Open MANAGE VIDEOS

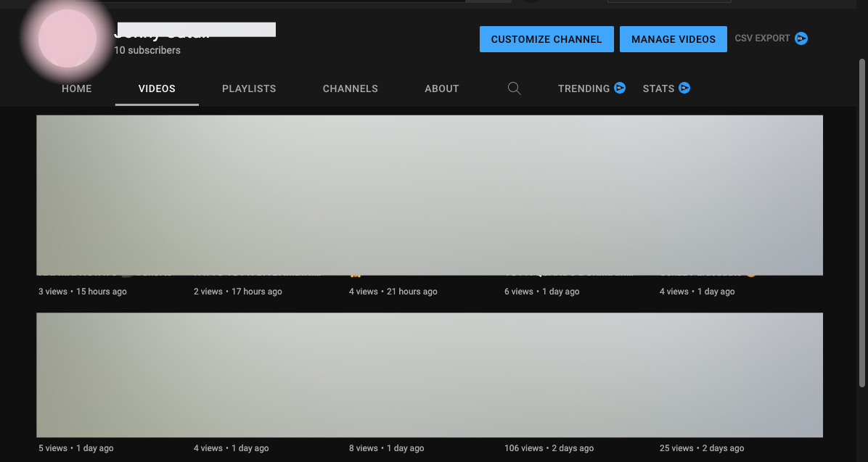point(673,39)
